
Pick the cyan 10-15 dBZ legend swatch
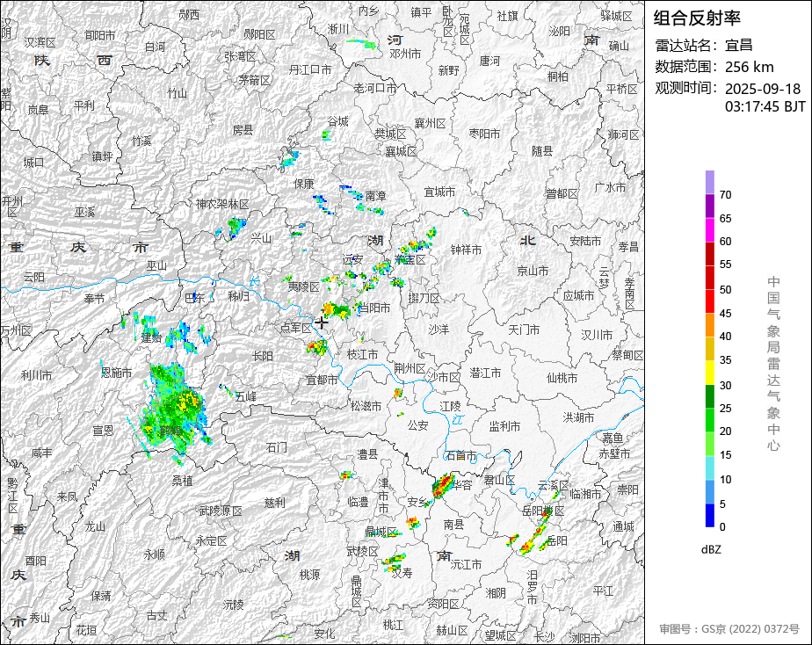pos(709,468)
